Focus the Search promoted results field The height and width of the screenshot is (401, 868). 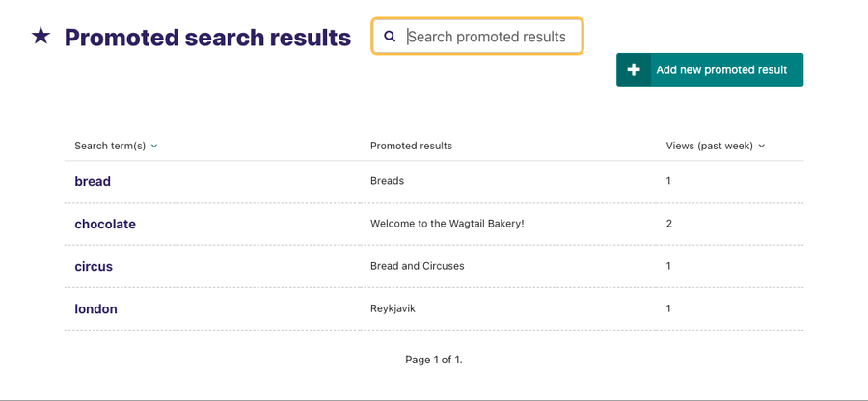(x=476, y=37)
